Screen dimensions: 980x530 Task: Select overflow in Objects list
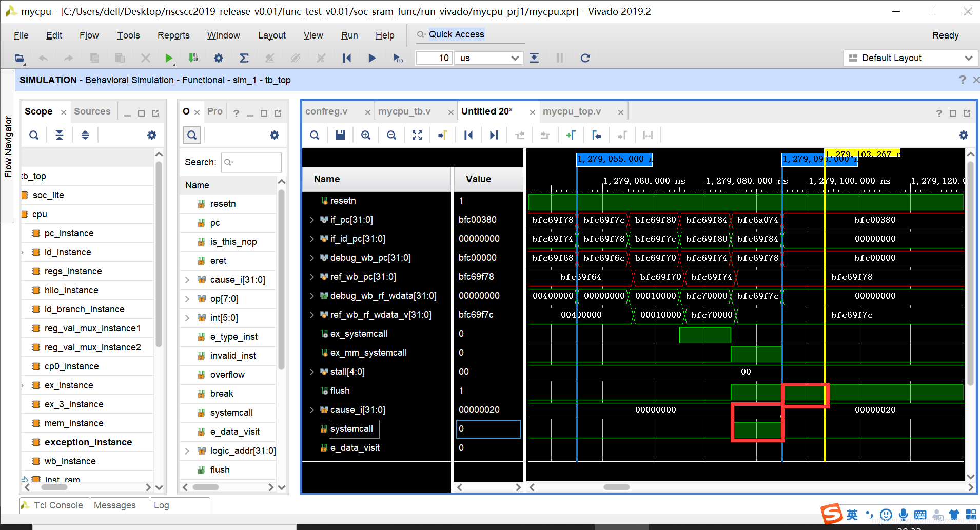227,375
